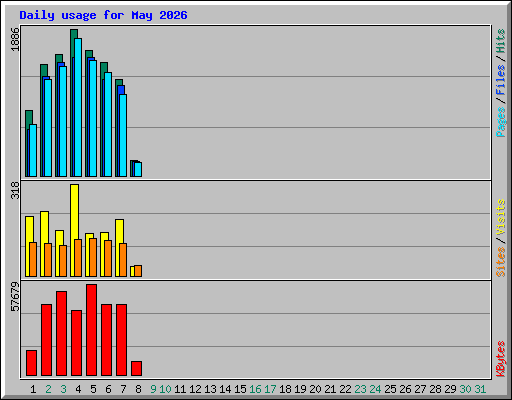Select the day 3 red KBytes bar
Image resolution: width=512 pixels, height=400 pixels.
[x=61, y=334]
